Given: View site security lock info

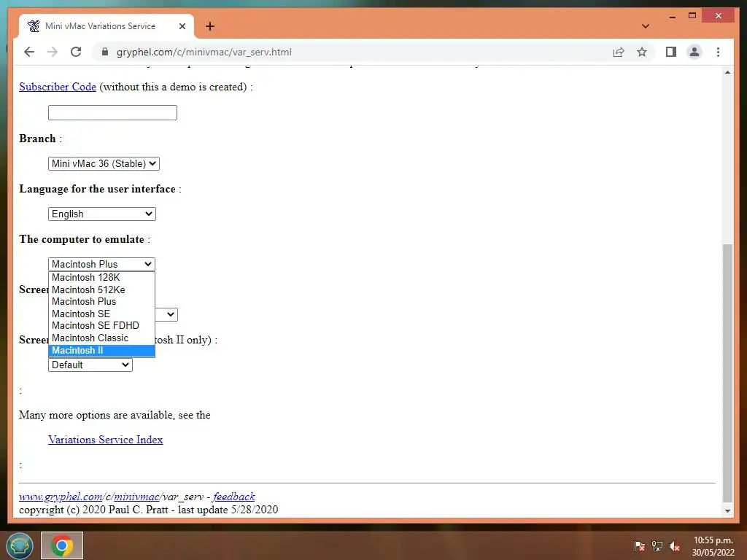Looking at the screenshot, I should coord(105,52).
